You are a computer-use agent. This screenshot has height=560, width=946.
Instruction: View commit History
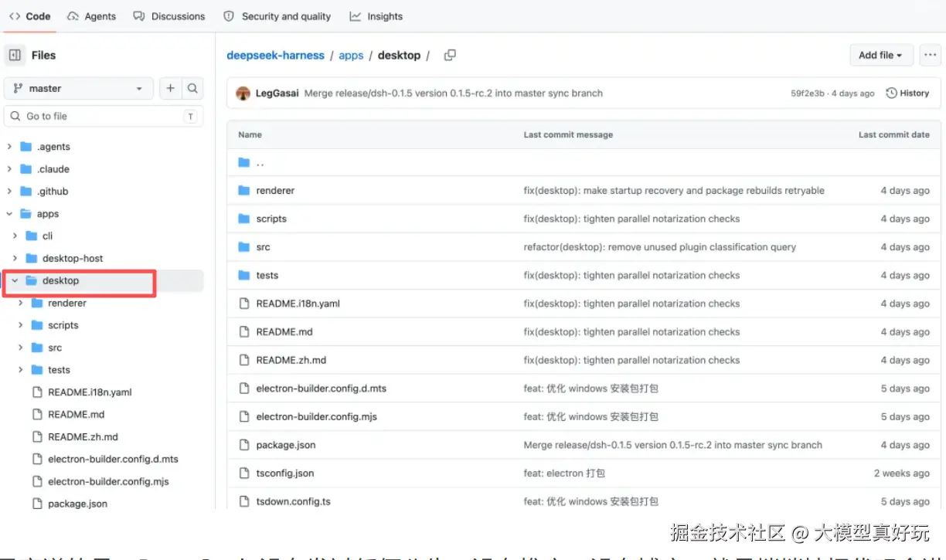pos(907,93)
